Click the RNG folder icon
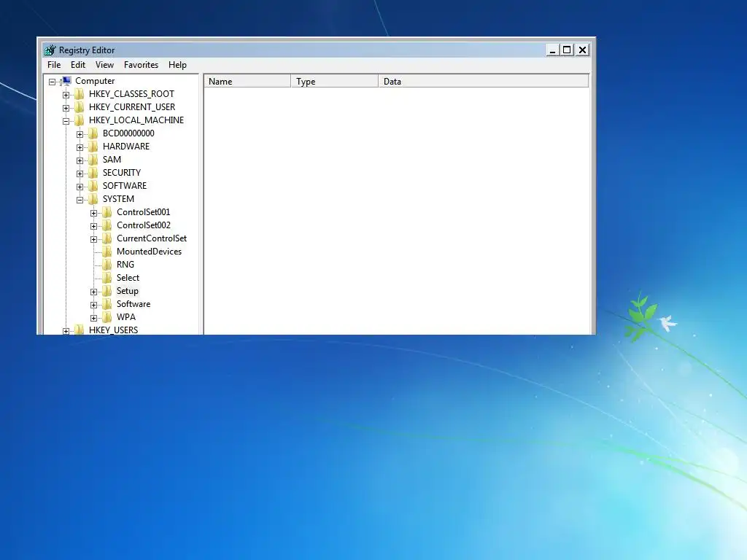Image resolution: width=747 pixels, height=560 pixels. [x=108, y=265]
